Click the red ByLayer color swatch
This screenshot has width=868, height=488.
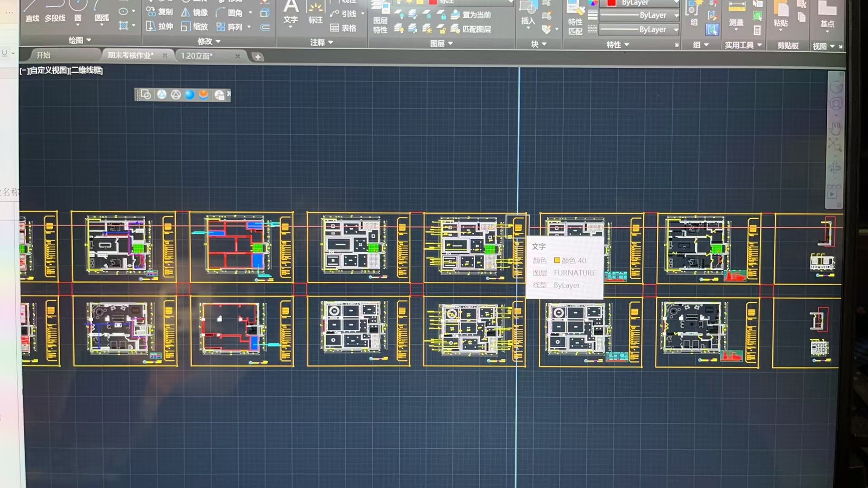point(611,3)
